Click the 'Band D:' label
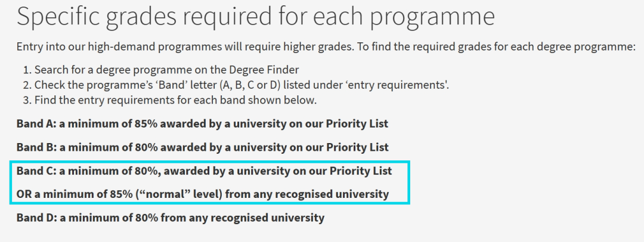644x242 pixels. (36, 218)
